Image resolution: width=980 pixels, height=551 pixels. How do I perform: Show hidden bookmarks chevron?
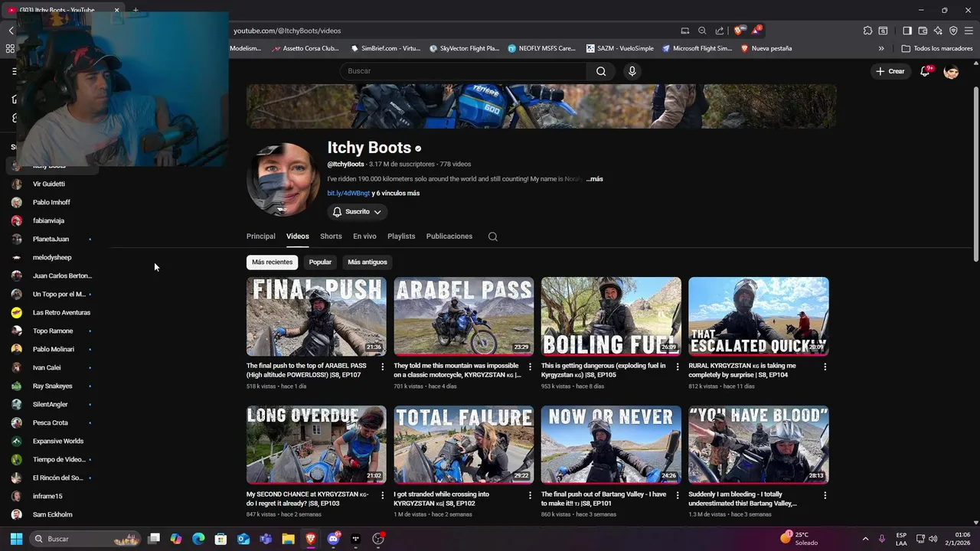tap(881, 48)
